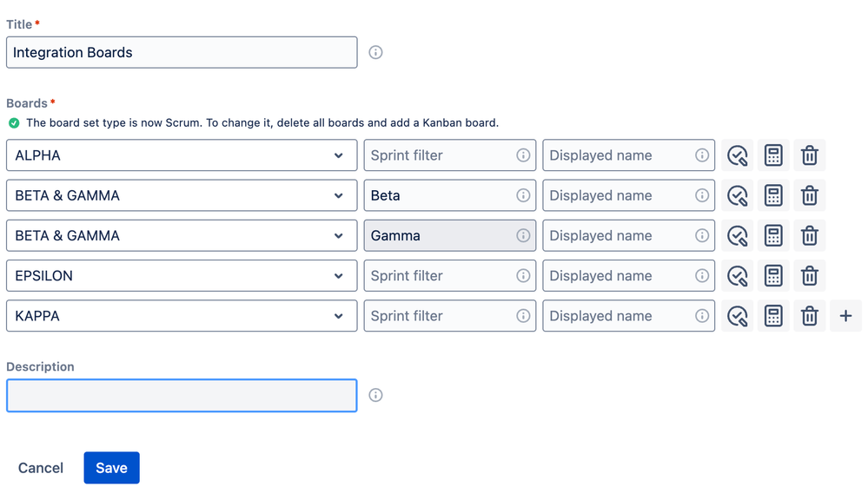Image resolution: width=868 pixels, height=500 pixels.
Task: Click calculator icon in Beta sprint row
Action: tap(773, 195)
